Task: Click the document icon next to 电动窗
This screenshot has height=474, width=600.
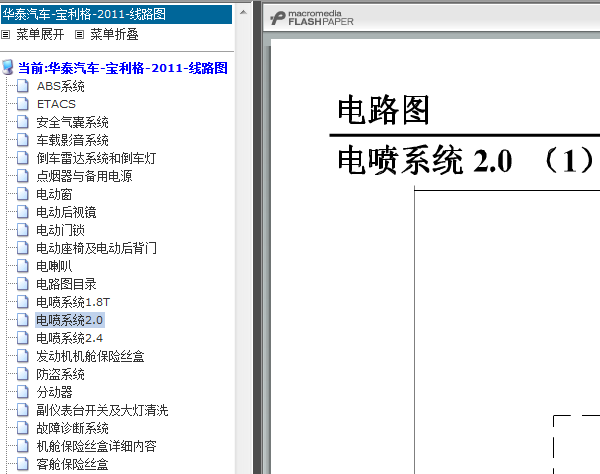Action: (x=23, y=194)
